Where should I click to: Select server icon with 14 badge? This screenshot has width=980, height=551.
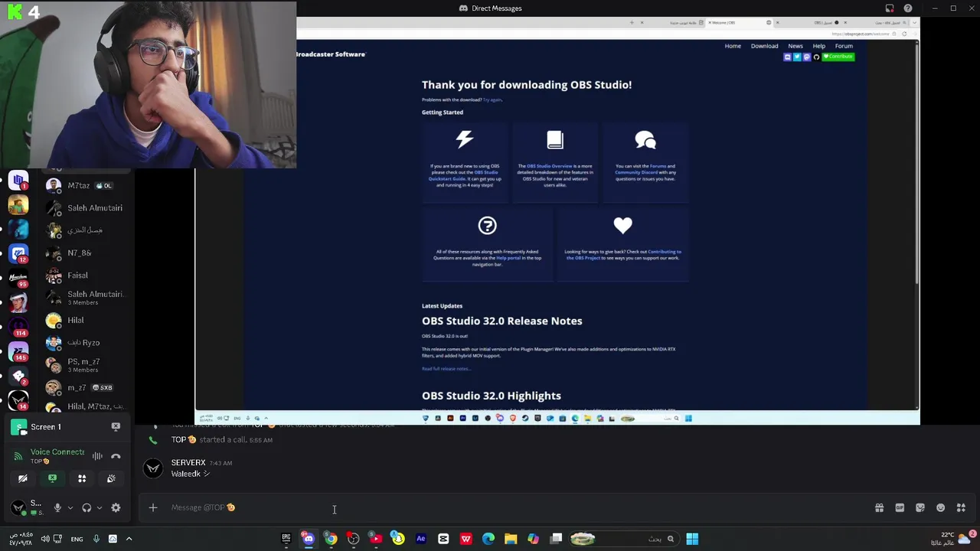click(18, 399)
